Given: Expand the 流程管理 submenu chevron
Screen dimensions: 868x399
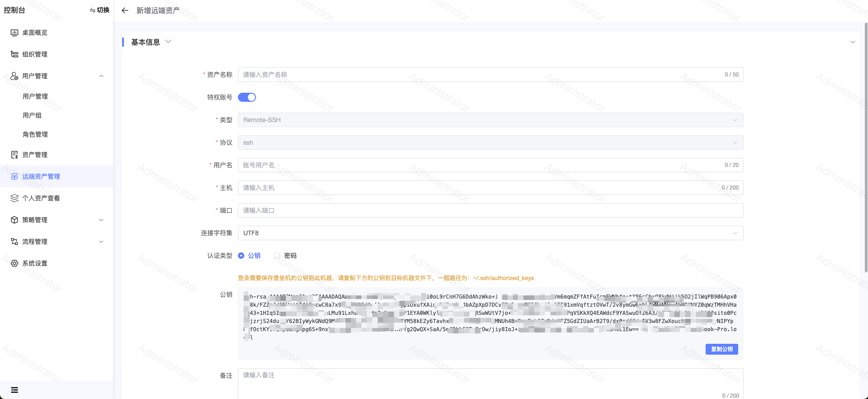Looking at the screenshot, I should pos(101,242).
